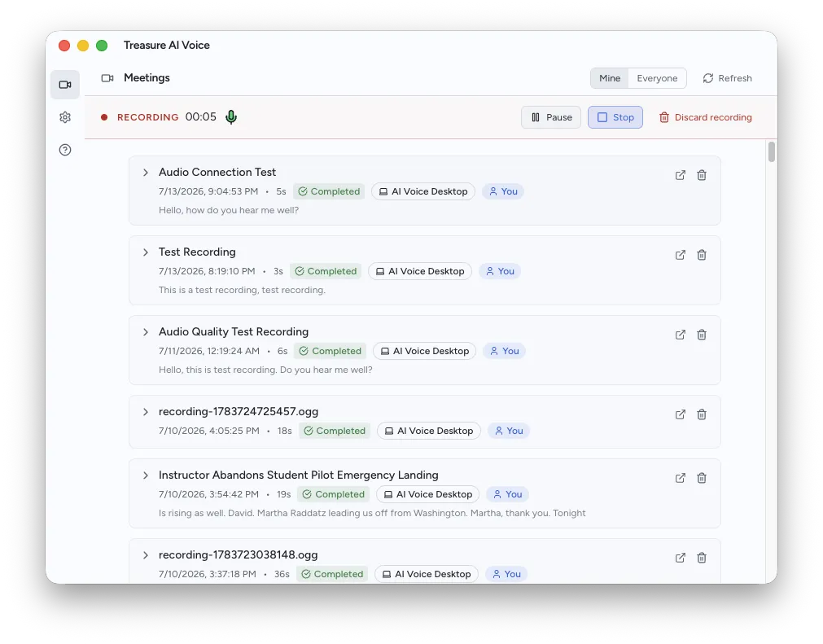Delete the Audio Connection Test meeting
823x644 pixels.
(x=702, y=175)
